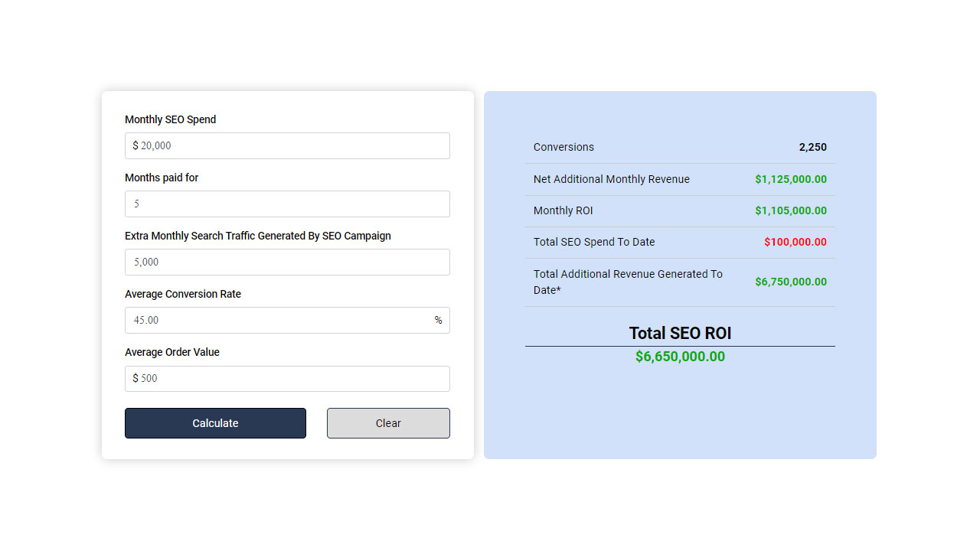The width and height of the screenshot is (980, 551).
Task: Click the Conversions row label
Action: [x=563, y=147]
